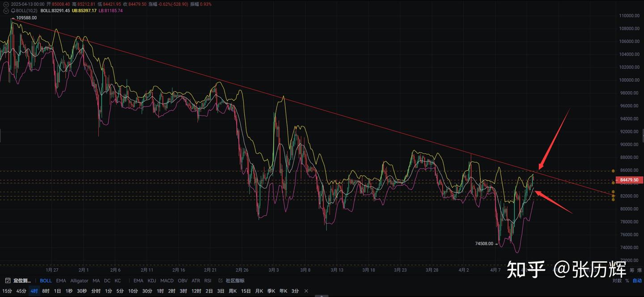Switch to the 3日 timeframe
The image size is (644, 297).
(221, 291)
